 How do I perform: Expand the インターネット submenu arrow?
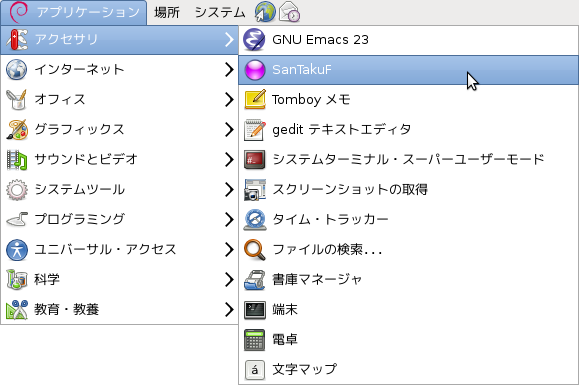click(x=229, y=69)
